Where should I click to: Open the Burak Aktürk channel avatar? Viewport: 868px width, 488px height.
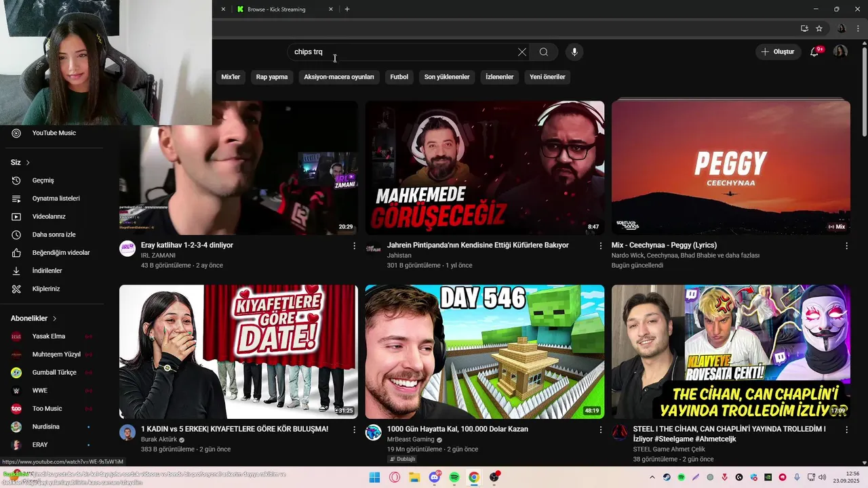[127, 432]
